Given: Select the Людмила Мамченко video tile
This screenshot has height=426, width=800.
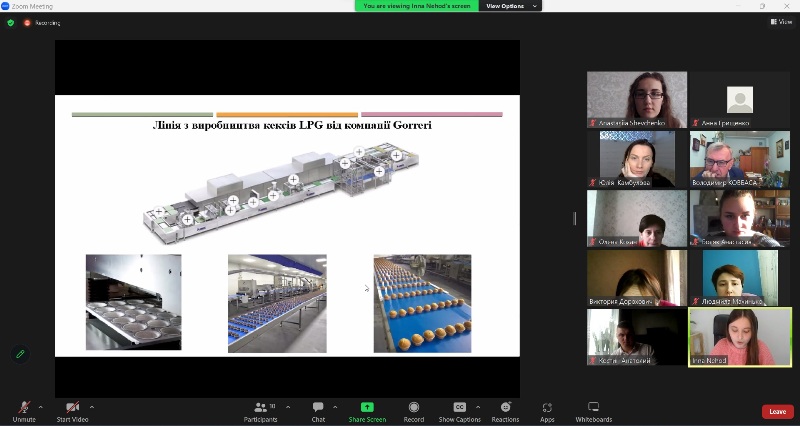Looking at the screenshot, I should [x=740, y=278].
